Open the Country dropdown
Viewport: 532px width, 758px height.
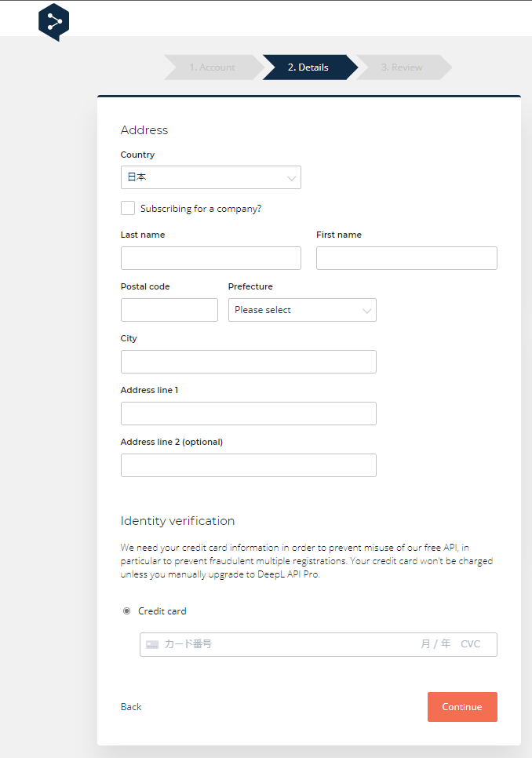pos(210,177)
